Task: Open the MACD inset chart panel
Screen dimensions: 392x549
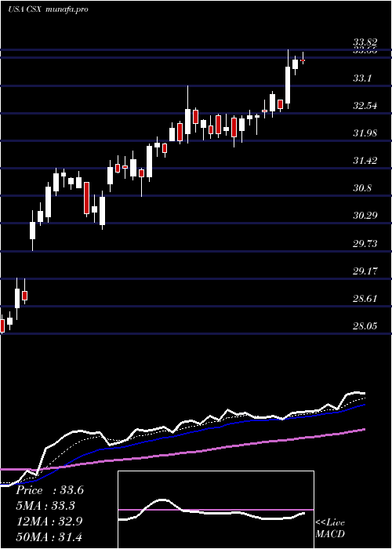Action: click(216, 510)
